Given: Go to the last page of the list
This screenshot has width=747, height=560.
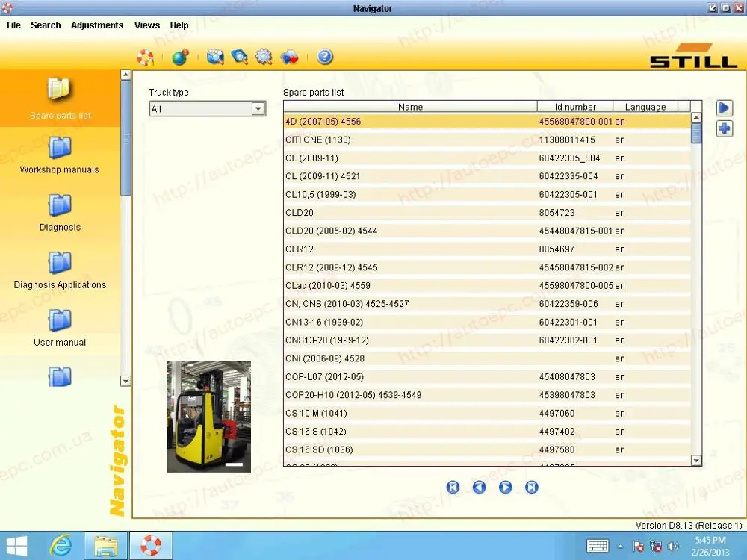Looking at the screenshot, I should click(532, 487).
